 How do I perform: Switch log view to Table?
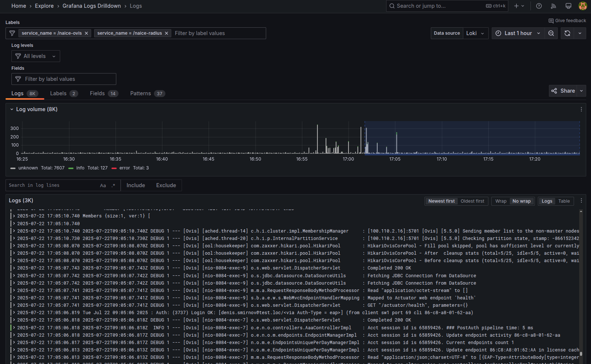pos(564,201)
